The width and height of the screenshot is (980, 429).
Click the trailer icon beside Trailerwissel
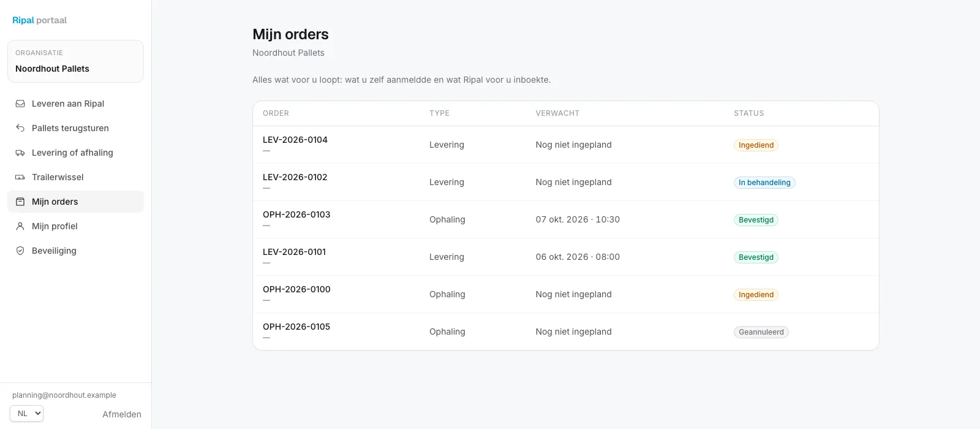point(20,177)
